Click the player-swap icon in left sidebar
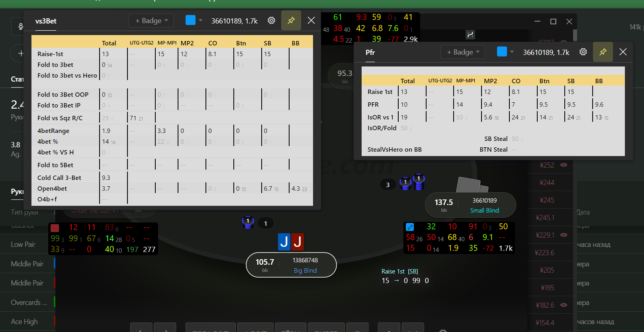The image size is (644, 332). (x=20, y=27)
